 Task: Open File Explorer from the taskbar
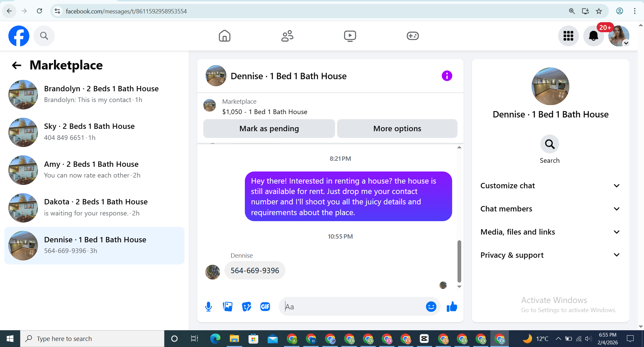(x=234, y=339)
